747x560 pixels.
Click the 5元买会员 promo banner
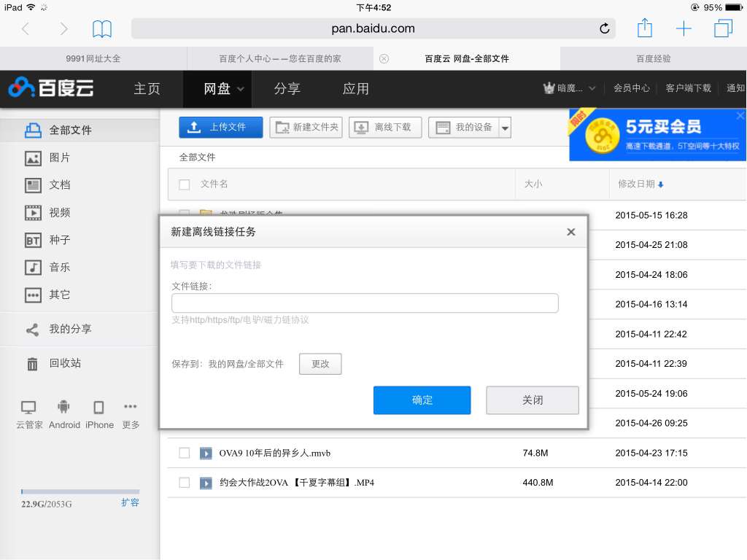[x=657, y=135]
